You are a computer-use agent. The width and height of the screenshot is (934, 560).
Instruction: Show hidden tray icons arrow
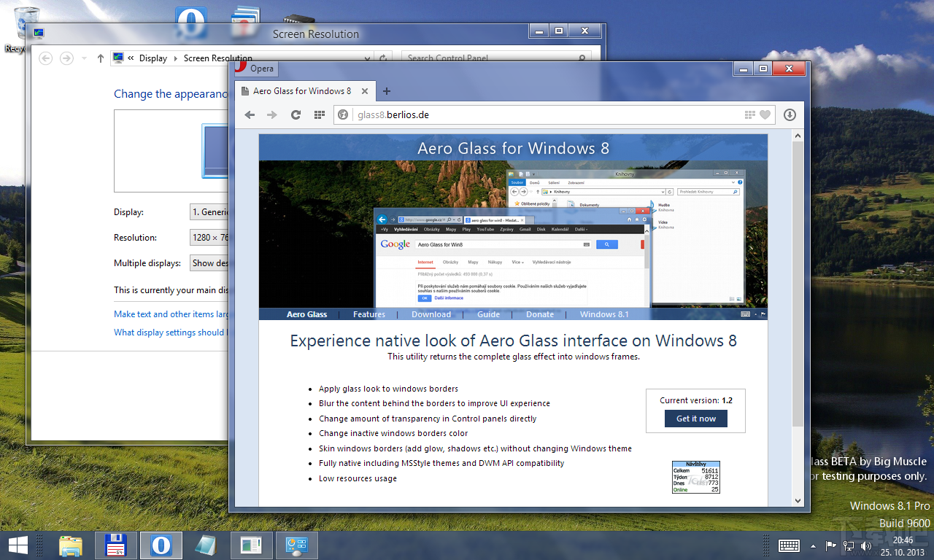pyautogui.click(x=813, y=546)
